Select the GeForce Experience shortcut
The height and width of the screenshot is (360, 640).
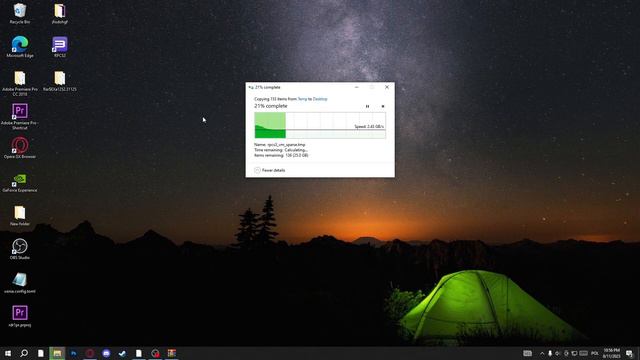click(20, 182)
